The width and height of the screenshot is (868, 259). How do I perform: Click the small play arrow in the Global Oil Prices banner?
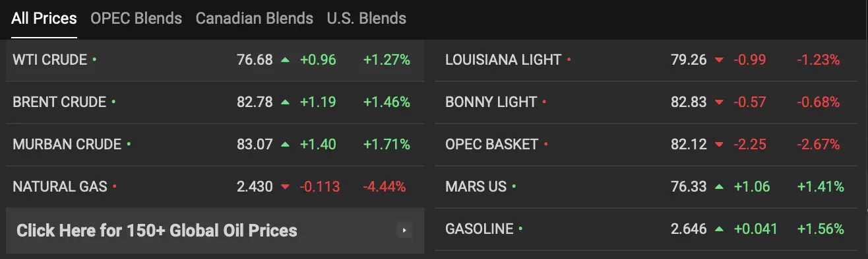coord(404,231)
